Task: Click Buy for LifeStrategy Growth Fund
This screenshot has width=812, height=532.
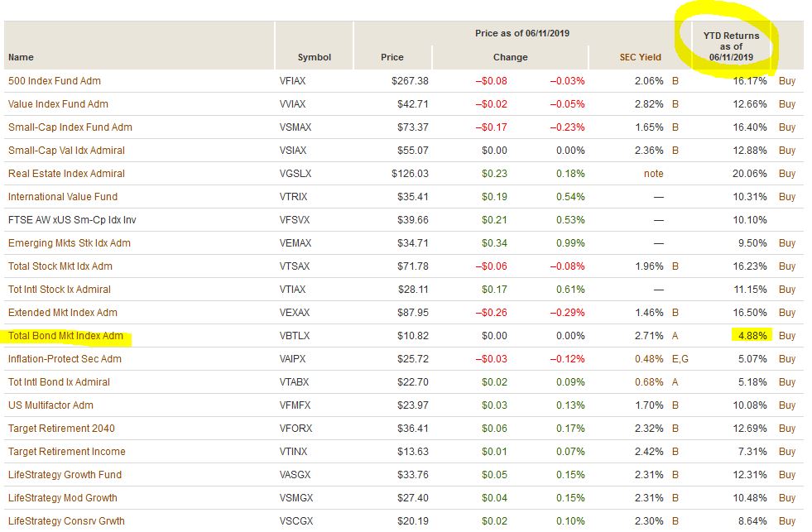Action: [x=786, y=475]
